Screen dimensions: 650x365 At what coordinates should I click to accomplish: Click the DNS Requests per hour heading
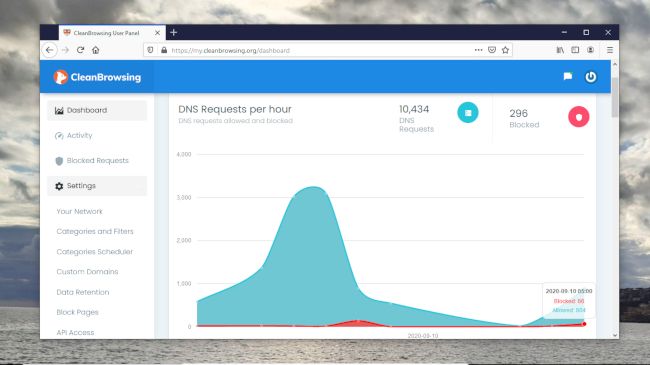pos(235,109)
